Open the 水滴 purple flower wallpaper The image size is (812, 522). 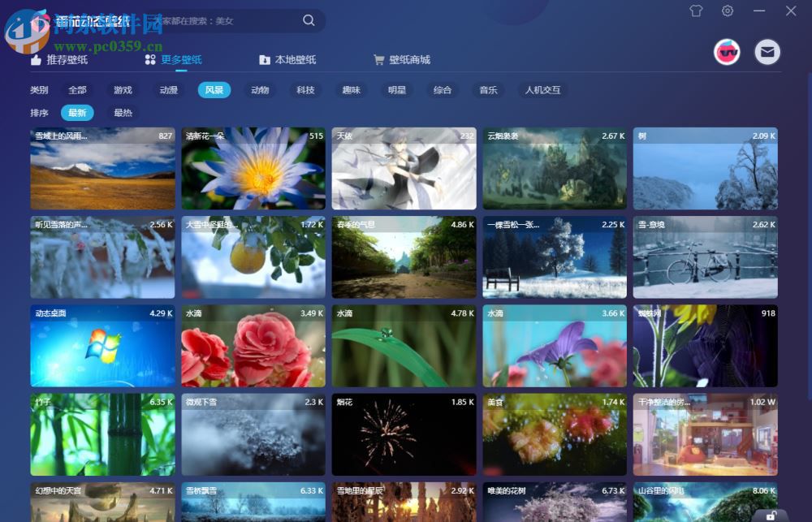[x=555, y=345]
